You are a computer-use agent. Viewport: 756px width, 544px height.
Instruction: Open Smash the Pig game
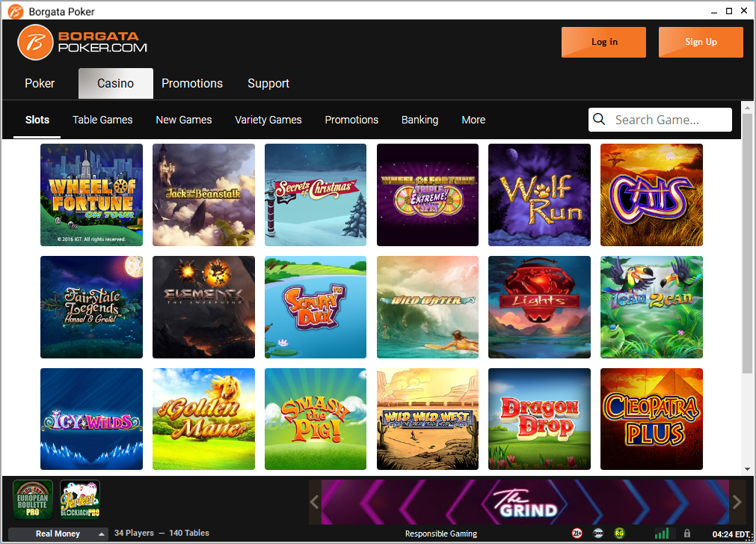click(x=316, y=419)
